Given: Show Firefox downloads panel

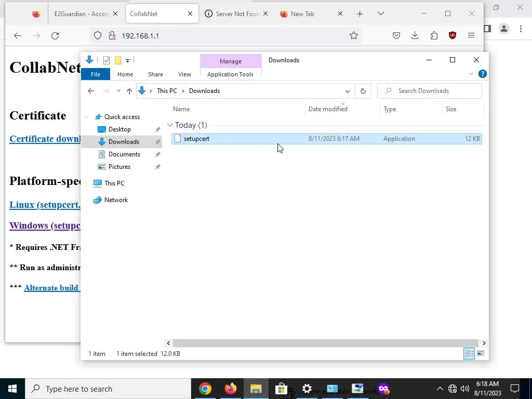Looking at the screenshot, I should point(415,35).
